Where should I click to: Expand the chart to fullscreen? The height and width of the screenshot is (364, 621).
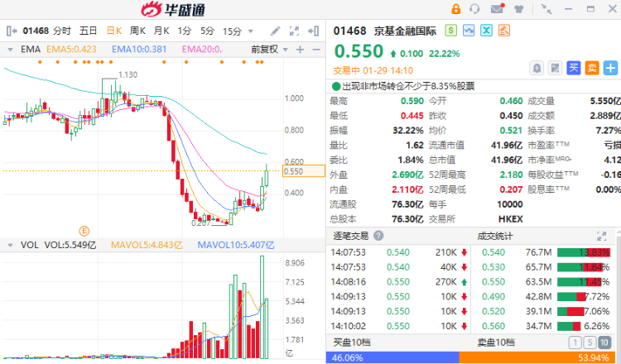coord(294,31)
